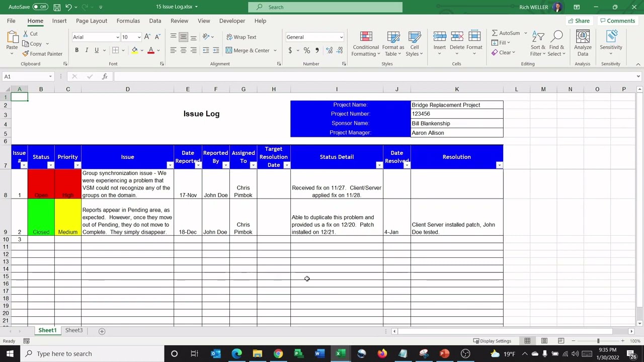Open the Status column filter dropdown
This screenshot has width=644, height=362.
point(50,165)
